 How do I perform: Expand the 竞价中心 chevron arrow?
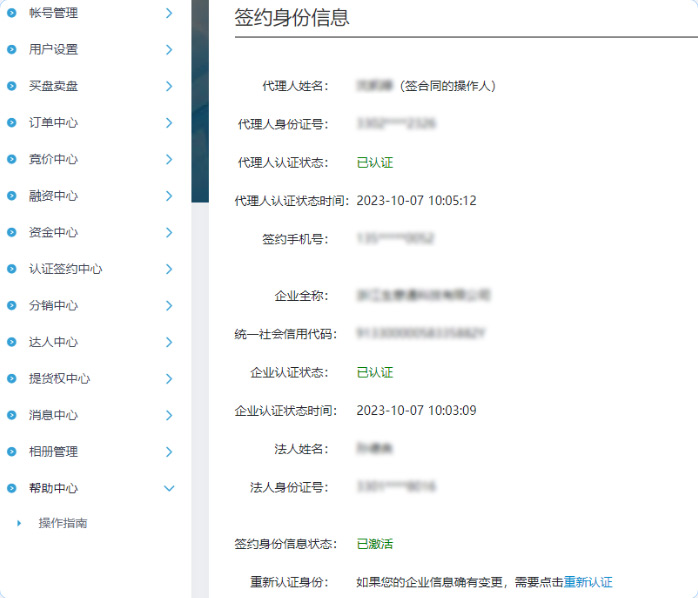[168, 159]
